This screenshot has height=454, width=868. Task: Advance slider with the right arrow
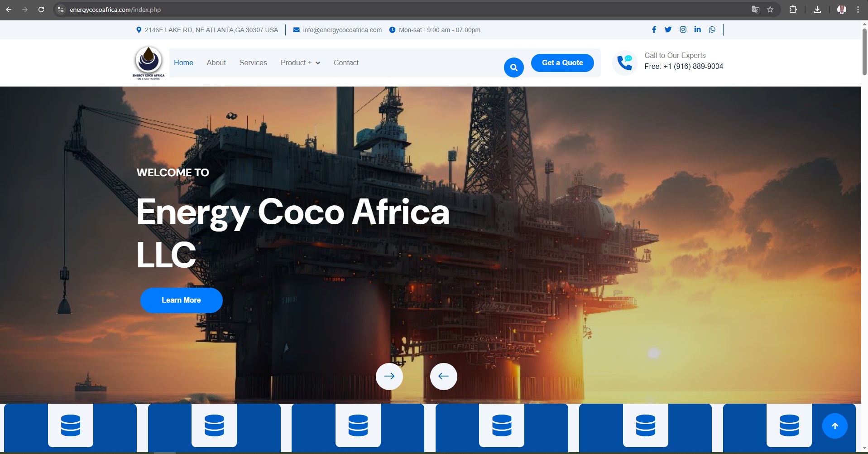click(389, 376)
